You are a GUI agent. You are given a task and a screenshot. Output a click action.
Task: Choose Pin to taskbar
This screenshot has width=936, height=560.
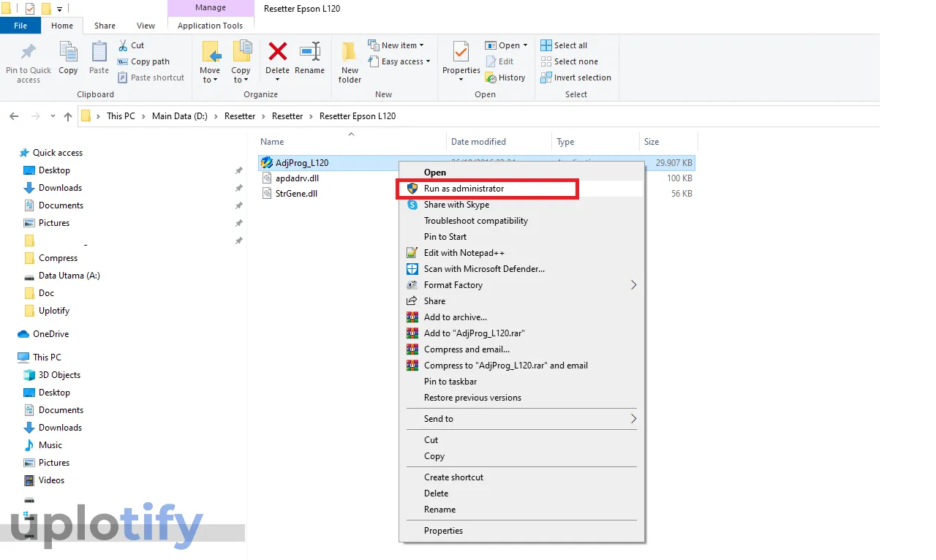(x=521, y=382)
